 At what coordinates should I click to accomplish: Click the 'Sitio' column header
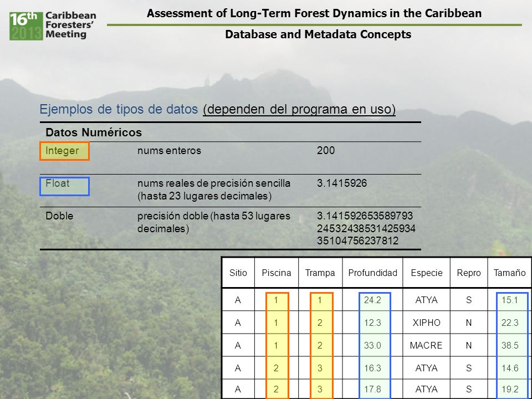(238, 273)
